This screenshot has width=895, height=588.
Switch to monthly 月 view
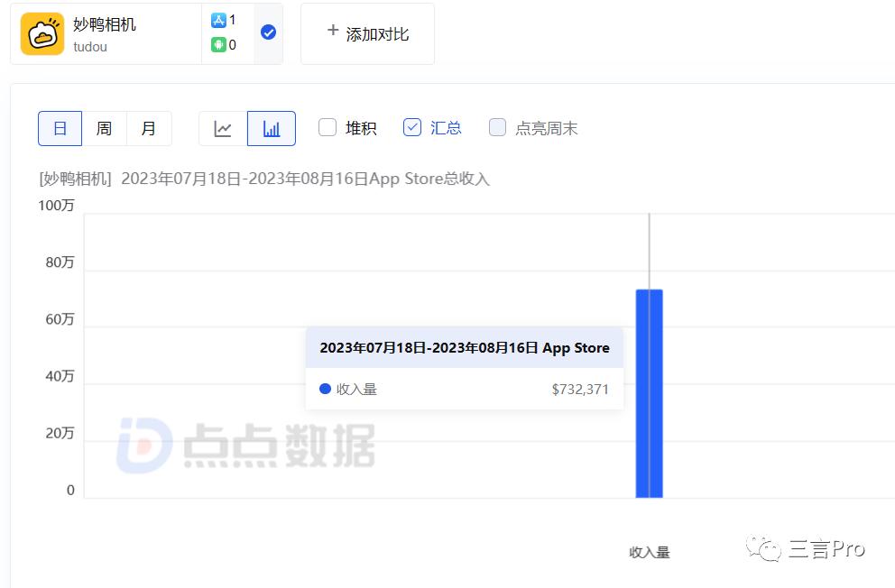148,128
